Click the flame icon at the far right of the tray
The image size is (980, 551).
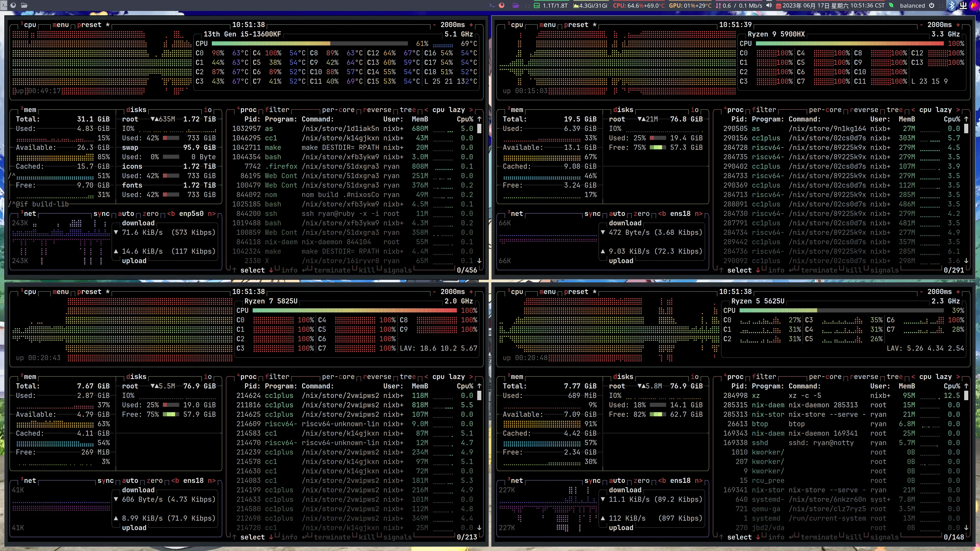coord(974,5)
